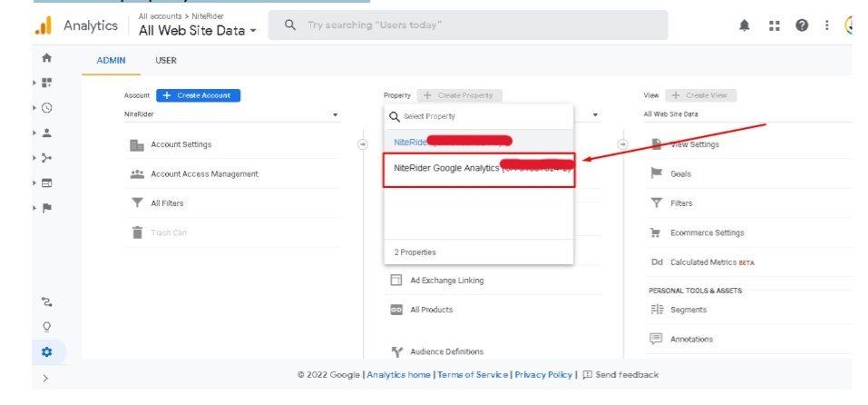This screenshot has height=405, width=868.
Task: Click the Segments icon
Action: click(x=656, y=310)
